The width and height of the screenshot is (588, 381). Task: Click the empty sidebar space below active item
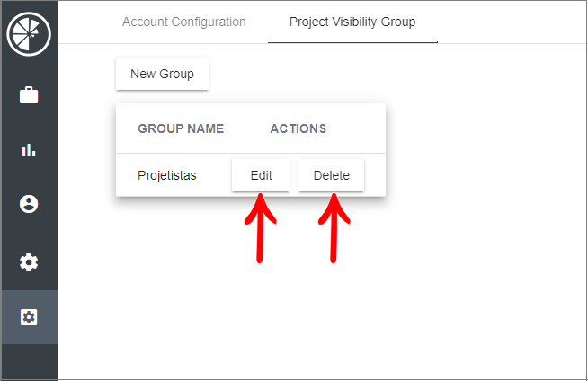tap(30, 361)
